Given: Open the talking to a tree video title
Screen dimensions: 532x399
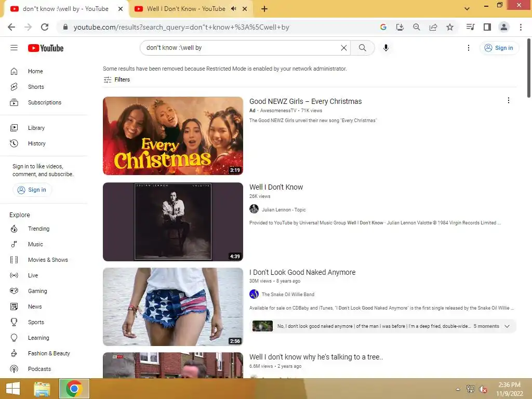Looking at the screenshot, I should pyautogui.click(x=316, y=357).
